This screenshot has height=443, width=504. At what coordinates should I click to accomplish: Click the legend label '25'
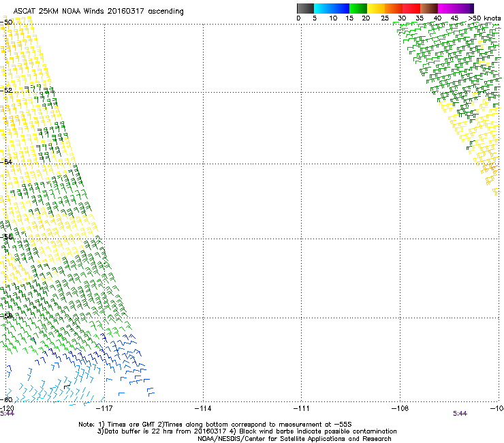click(x=385, y=18)
